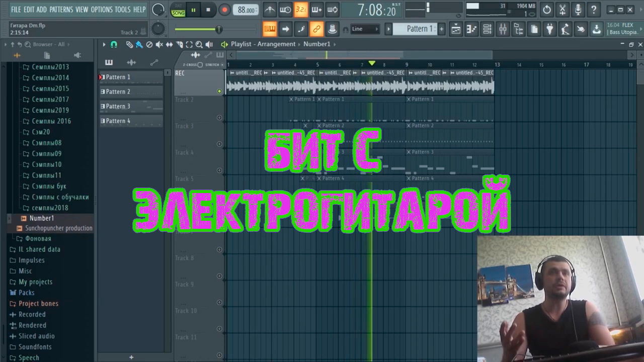Pause playback with the pause button

click(193, 10)
